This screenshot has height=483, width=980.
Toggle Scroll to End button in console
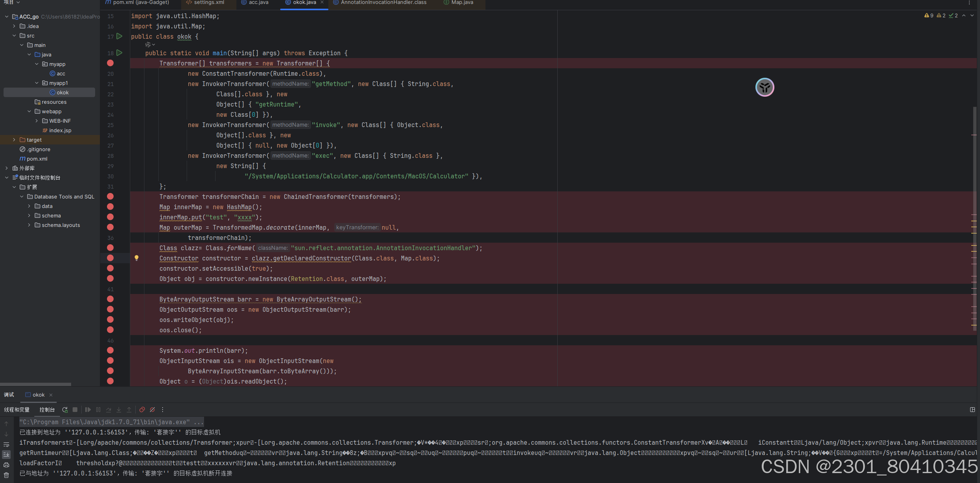[6, 455]
